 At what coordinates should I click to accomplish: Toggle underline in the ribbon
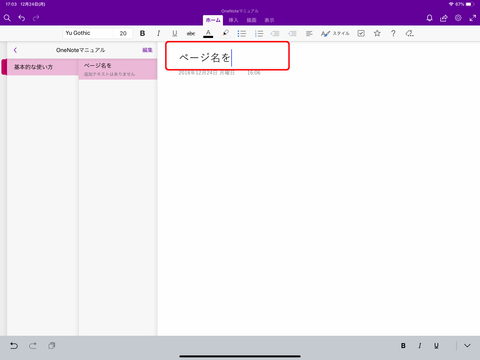(175, 33)
